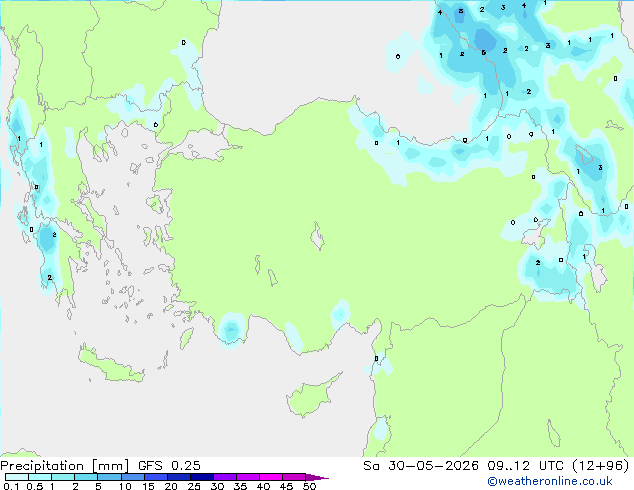Screen dimensions: 634x490
Task: Click the '15' legend scale label
Action: click(148, 486)
